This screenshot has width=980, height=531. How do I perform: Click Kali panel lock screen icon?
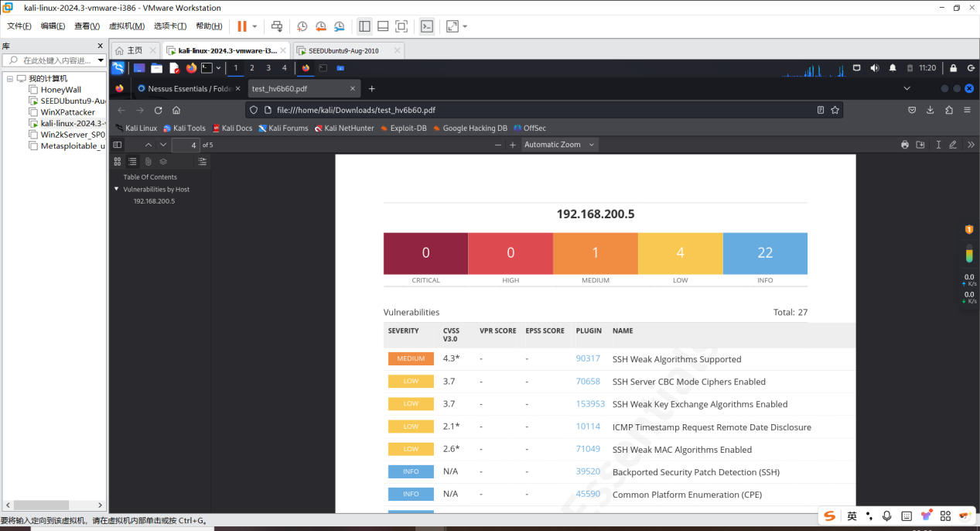(x=953, y=68)
